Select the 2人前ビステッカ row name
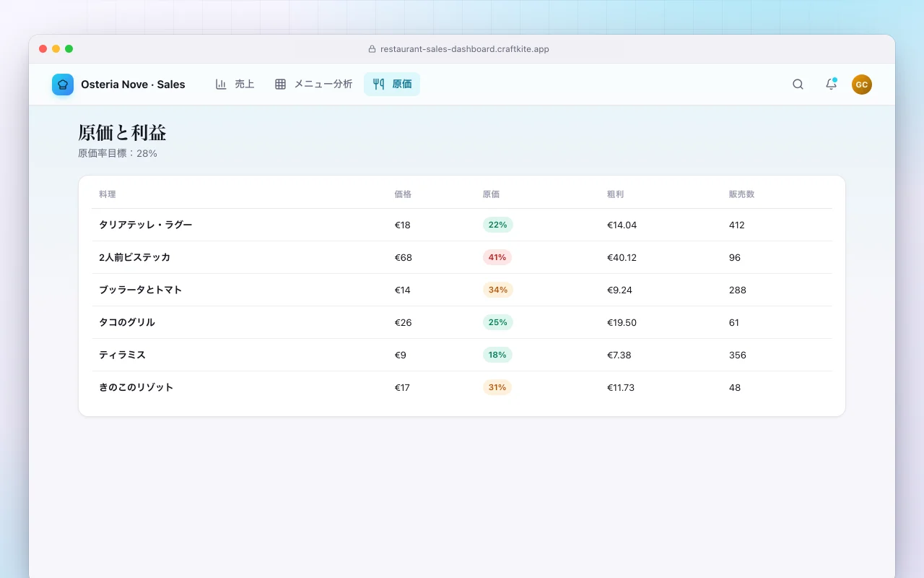Image resolution: width=924 pixels, height=578 pixels. point(134,257)
